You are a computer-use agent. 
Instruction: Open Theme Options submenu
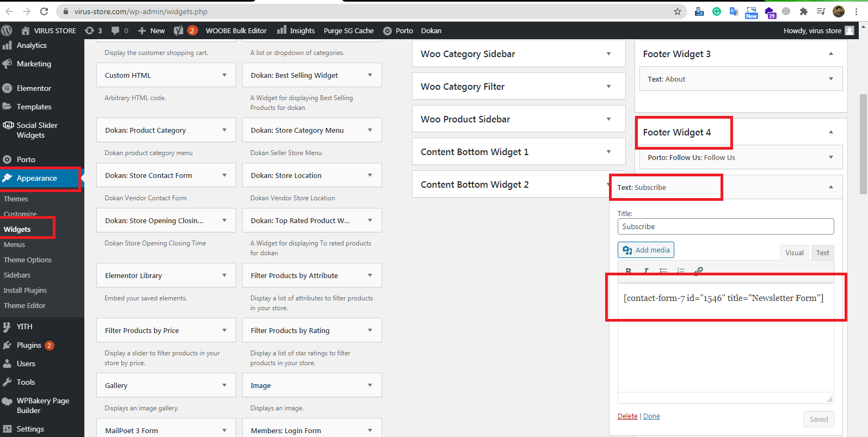28,260
